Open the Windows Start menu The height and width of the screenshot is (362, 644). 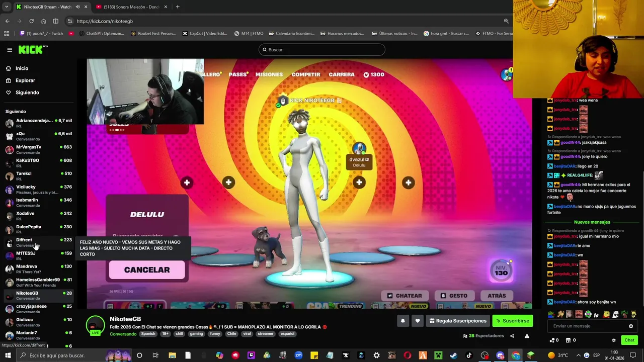click(x=8, y=355)
